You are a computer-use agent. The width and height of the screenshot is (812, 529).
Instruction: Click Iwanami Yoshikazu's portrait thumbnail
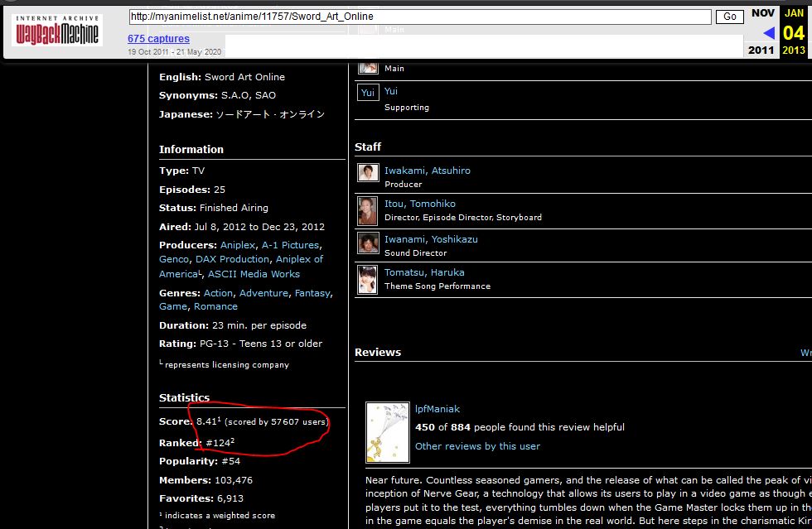tap(368, 243)
